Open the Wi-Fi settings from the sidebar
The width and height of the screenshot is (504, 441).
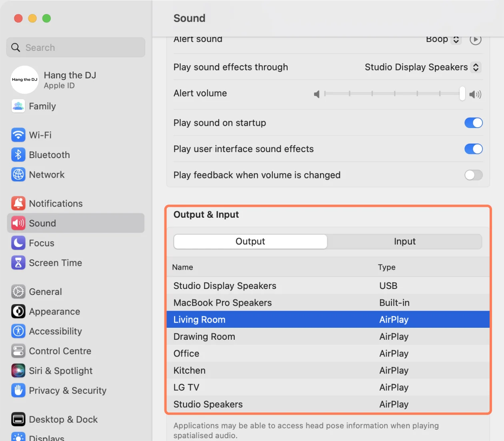tap(40, 135)
